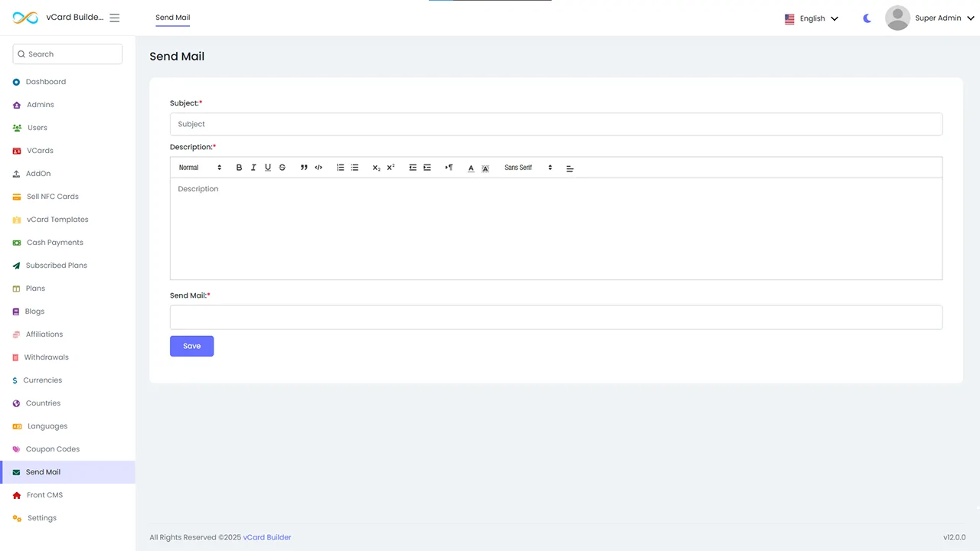The height and width of the screenshot is (551, 980).
Task: Open the Sans Serif font dropdown
Action: coord(528,168)
